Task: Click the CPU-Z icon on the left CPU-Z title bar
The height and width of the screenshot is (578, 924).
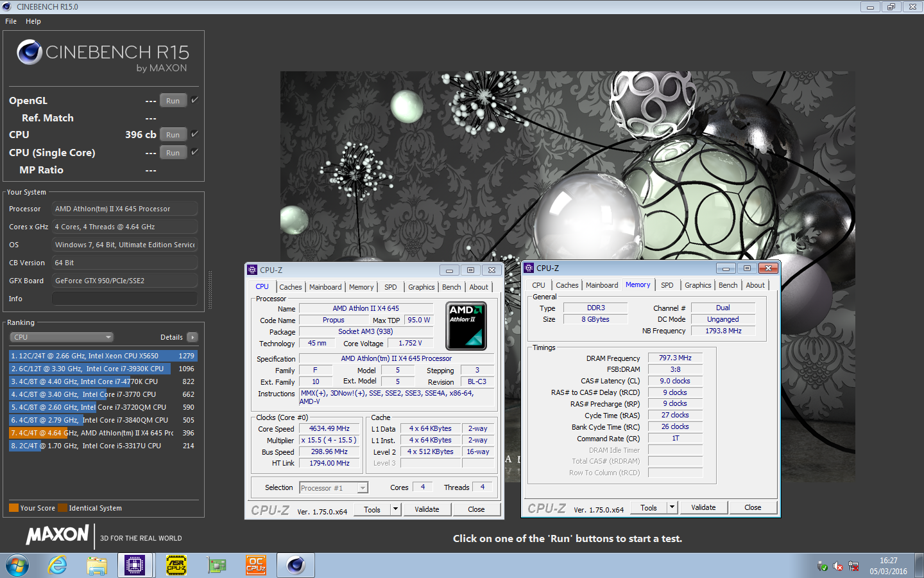Action: [x=252, y=270]
